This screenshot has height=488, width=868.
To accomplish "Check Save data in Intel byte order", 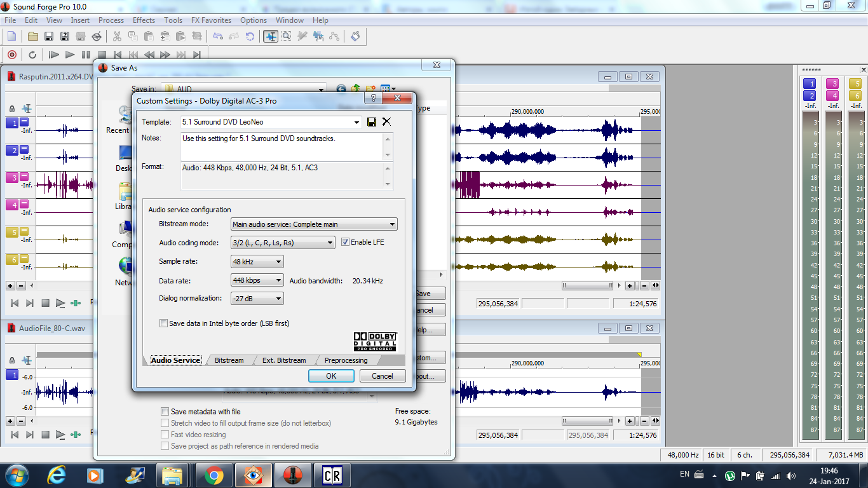I will [x=164, y=323].
